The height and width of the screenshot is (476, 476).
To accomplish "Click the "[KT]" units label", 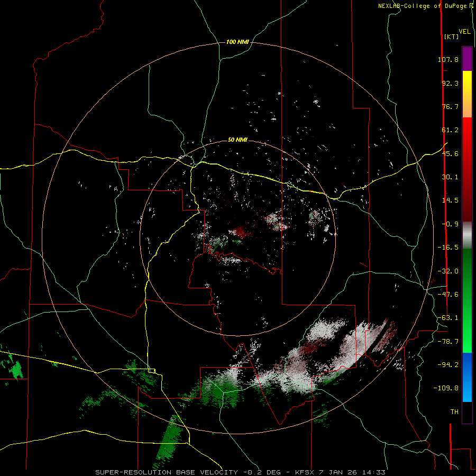I will click(x=452, y=36).
